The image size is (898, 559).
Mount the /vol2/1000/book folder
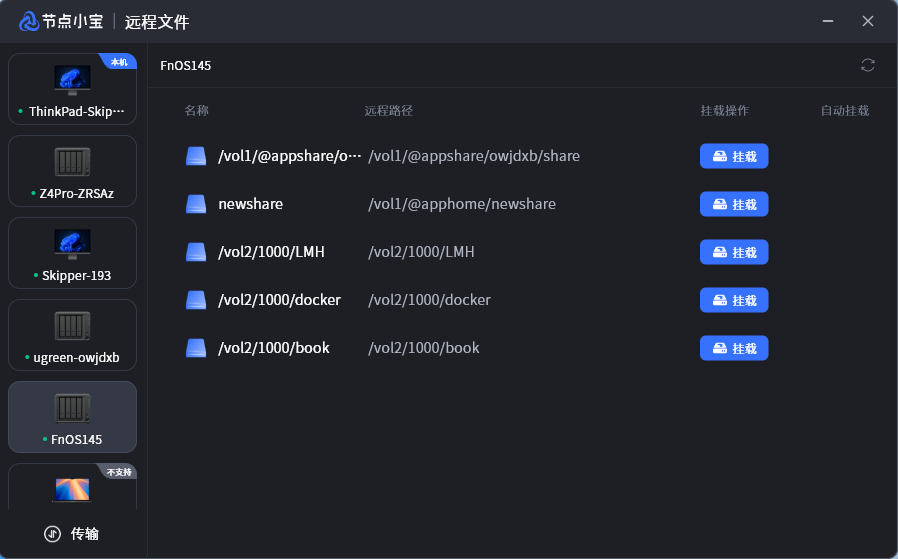click(733, 348)
